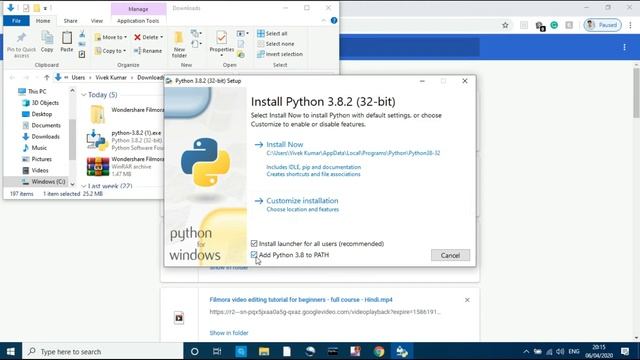Click Invert selection in ribbon
This screenshot has width=640, height=360.
280,54
